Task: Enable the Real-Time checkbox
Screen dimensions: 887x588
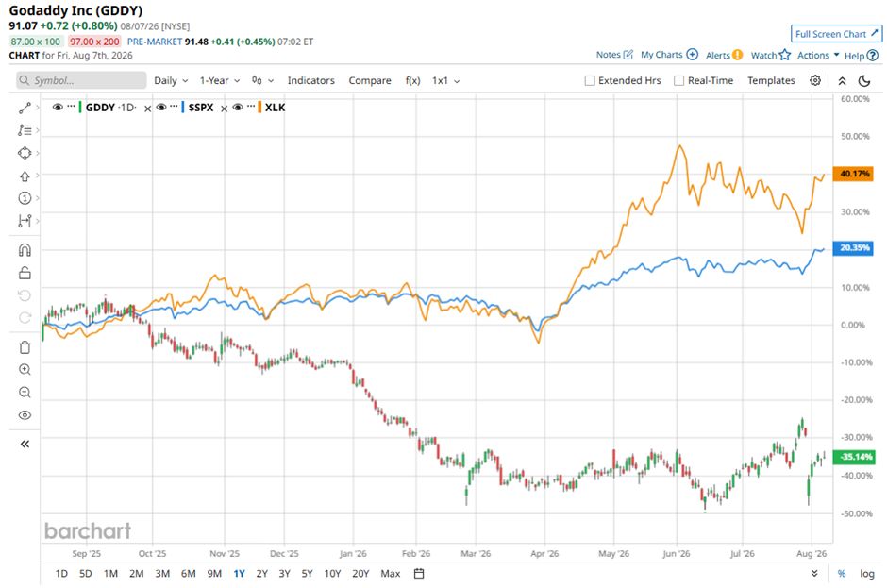Action: 678,80
